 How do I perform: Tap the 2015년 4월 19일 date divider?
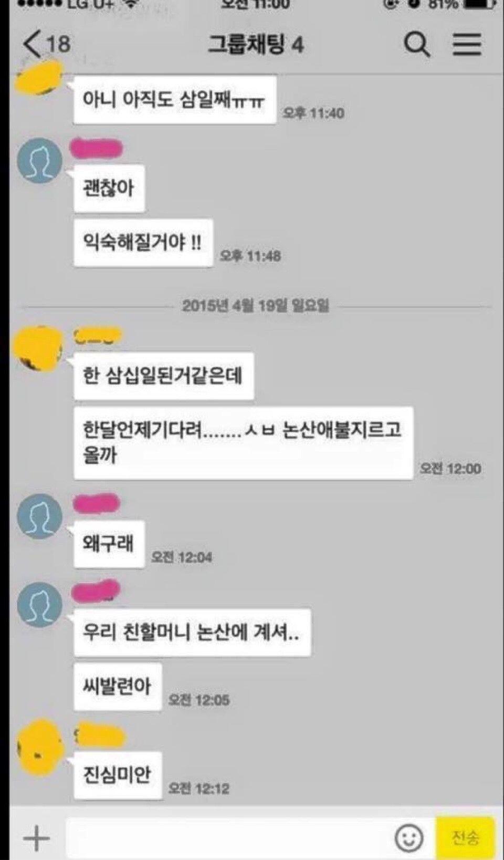[256, 305]
